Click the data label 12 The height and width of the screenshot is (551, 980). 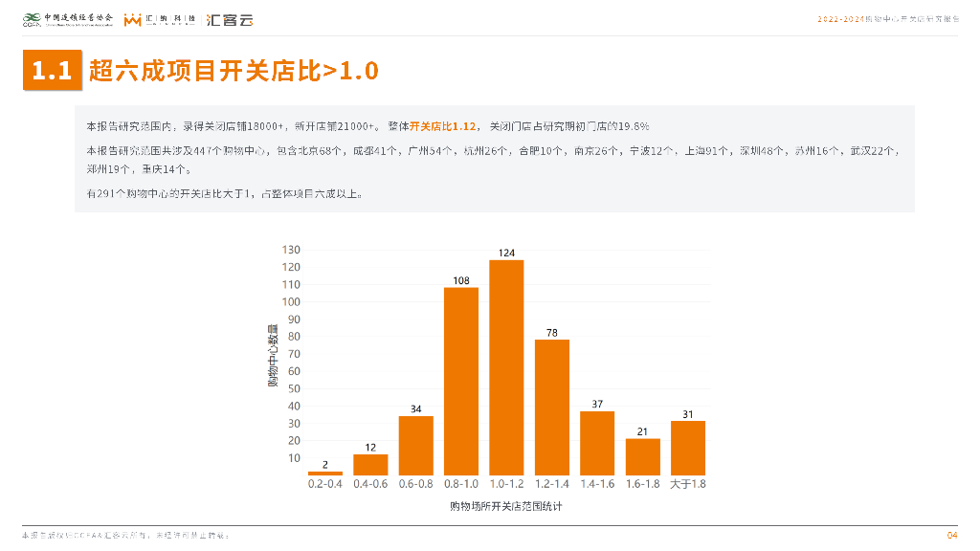click(x=370, y=448)
